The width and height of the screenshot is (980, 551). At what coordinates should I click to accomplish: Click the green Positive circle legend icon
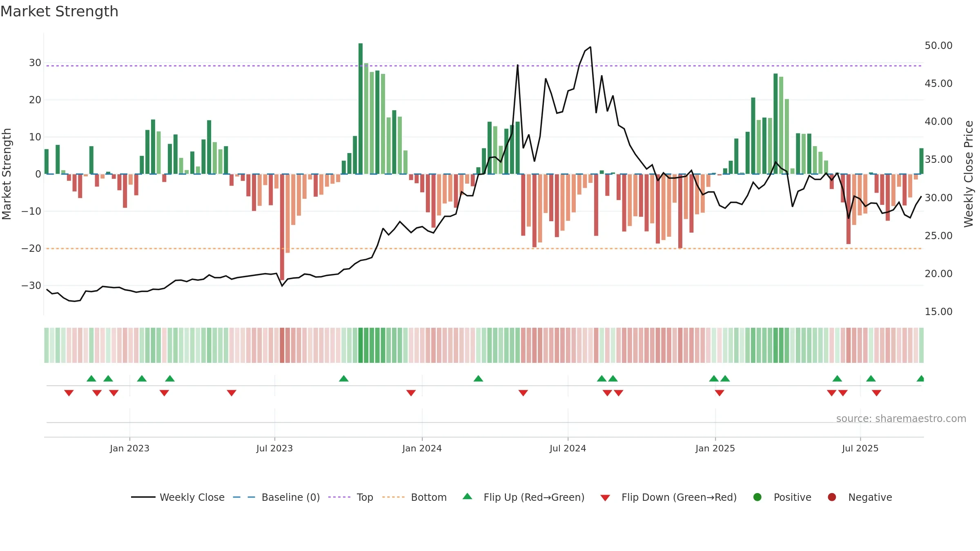(x=757, y=497)
